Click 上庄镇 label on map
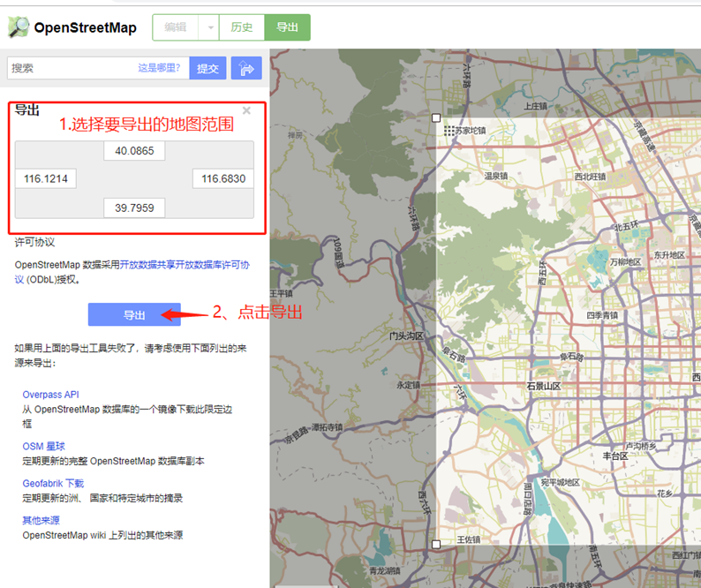 (535, 106)
